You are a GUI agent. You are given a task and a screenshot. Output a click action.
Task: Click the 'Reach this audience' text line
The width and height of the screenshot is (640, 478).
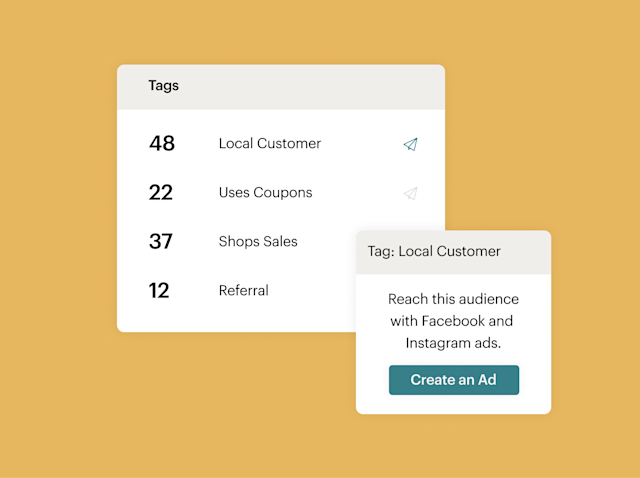coord(453,299)
